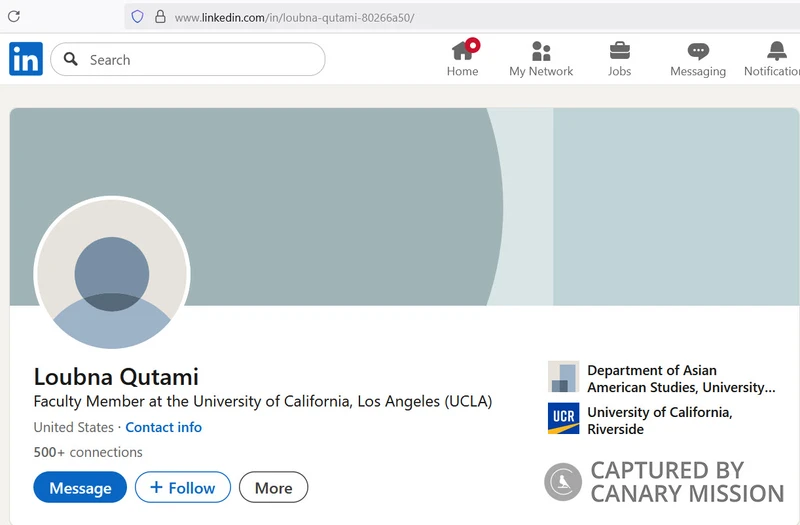Click the Message button
Screen dimensions: 800x525
pos(80,487)
